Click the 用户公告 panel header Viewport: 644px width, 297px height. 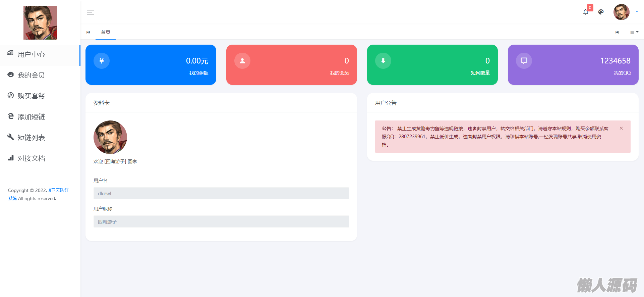(503, 103)
